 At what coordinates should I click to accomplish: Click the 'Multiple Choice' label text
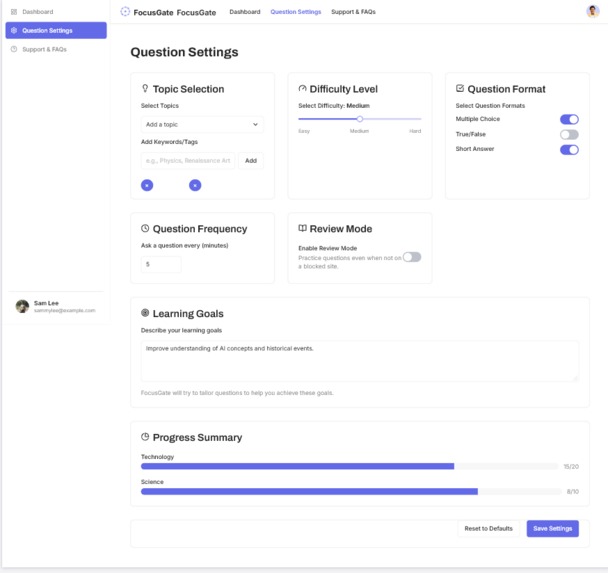pos(478,119)
